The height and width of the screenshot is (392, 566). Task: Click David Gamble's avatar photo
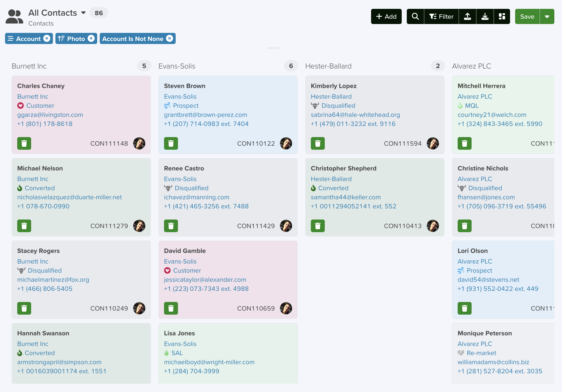pos(286,308)
